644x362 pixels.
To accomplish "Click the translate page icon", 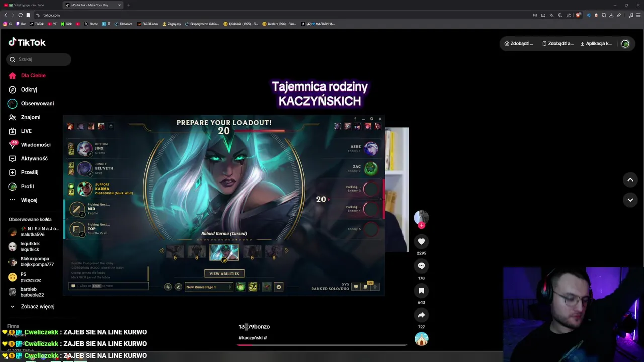I will tap(552, 15).
